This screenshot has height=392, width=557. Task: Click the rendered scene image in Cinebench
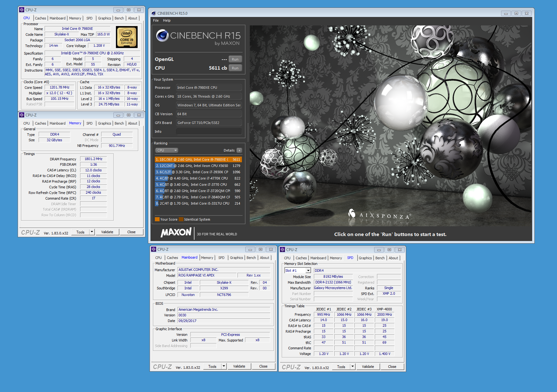coord(390,126)
